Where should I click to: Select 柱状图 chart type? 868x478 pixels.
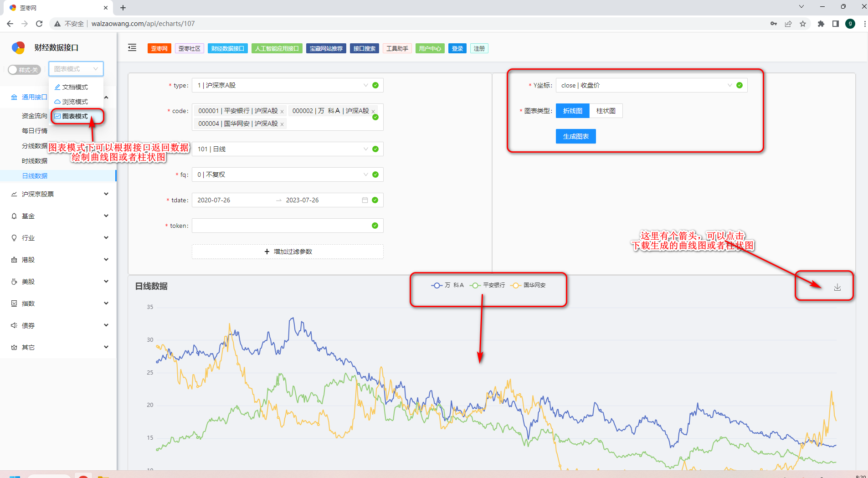606,111
